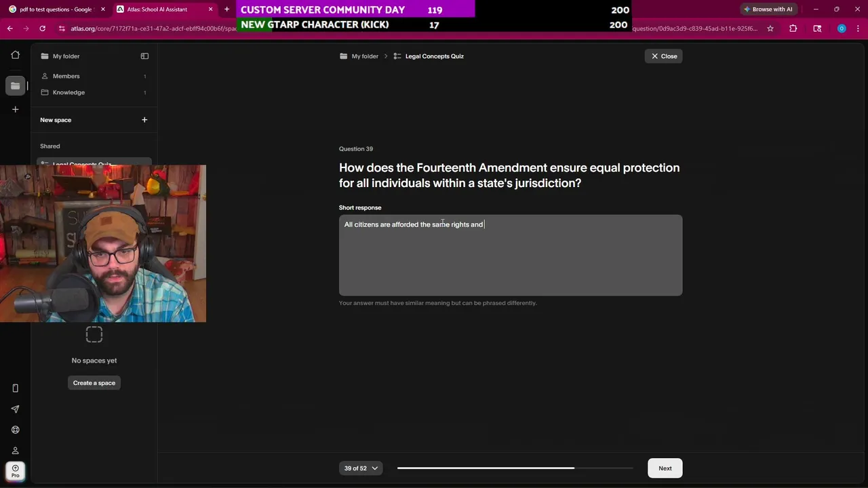Click Create a space button

[x=94, y=383]
